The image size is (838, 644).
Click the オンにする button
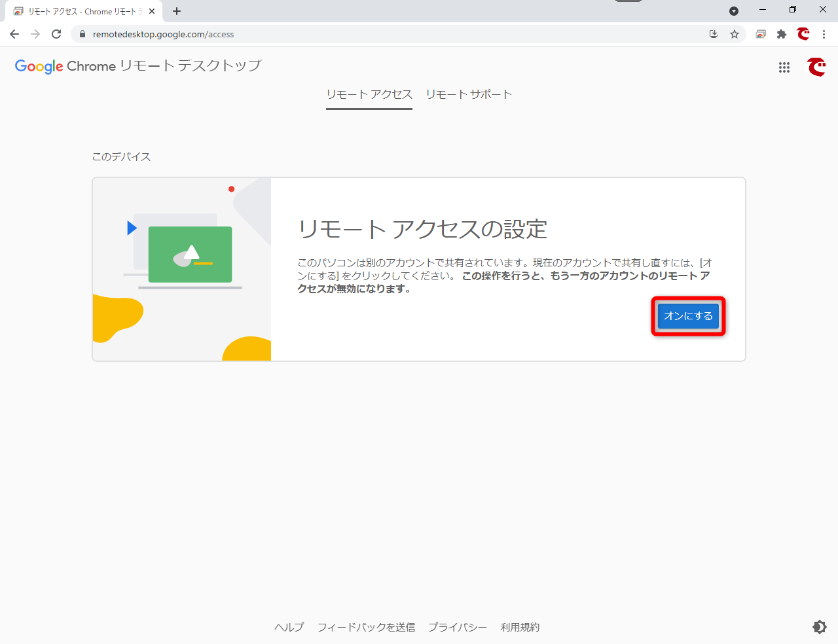(x=688, y=316)
